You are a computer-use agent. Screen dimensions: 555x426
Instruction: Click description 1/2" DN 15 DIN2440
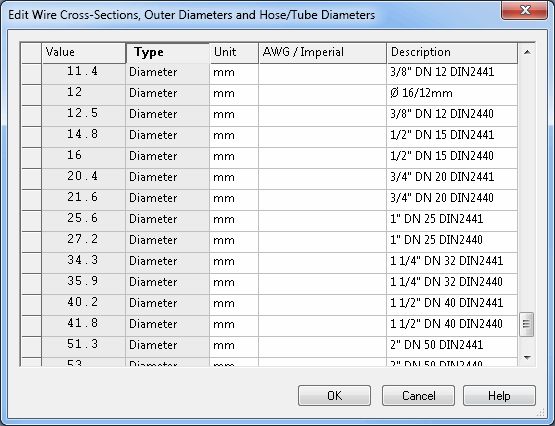coord(452,157)
